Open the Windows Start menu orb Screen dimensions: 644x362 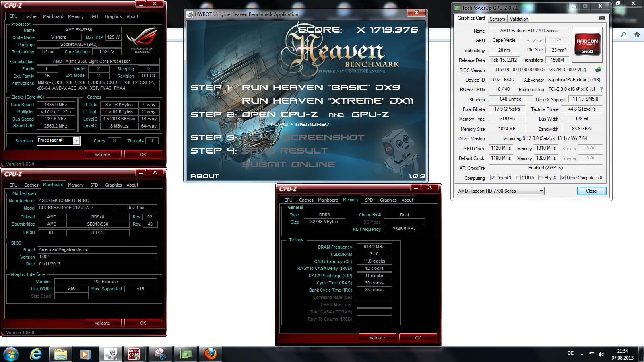[11, 354]
